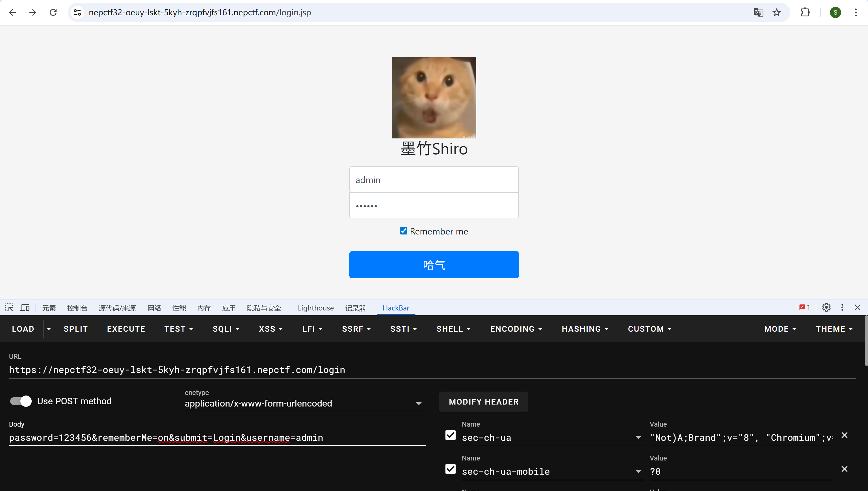The image size is (868, 491).
Task: Toggle the DevTools device toolbar icon
Action: (25, 308)
